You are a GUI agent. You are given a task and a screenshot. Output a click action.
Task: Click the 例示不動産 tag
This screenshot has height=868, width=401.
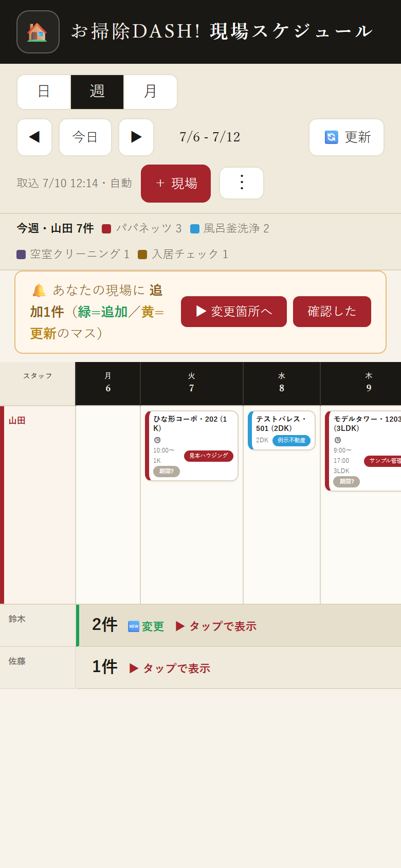tap(291, 441)
